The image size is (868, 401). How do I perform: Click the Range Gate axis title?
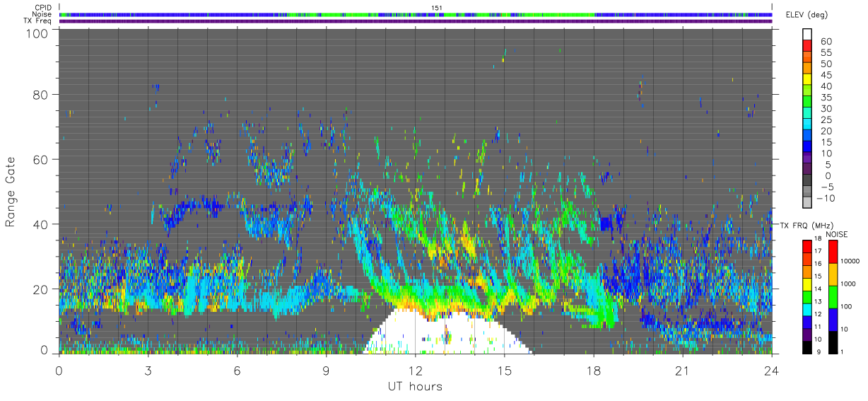[11, 192]
